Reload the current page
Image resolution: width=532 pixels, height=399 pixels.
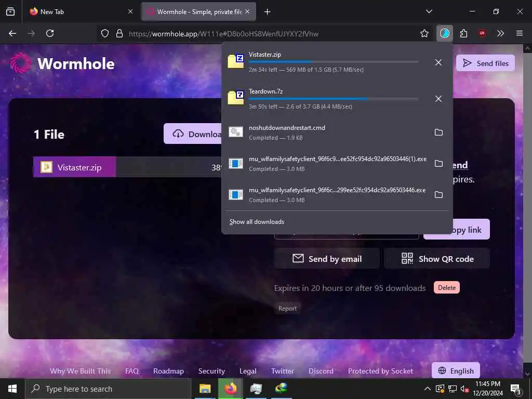coord(50,33)
